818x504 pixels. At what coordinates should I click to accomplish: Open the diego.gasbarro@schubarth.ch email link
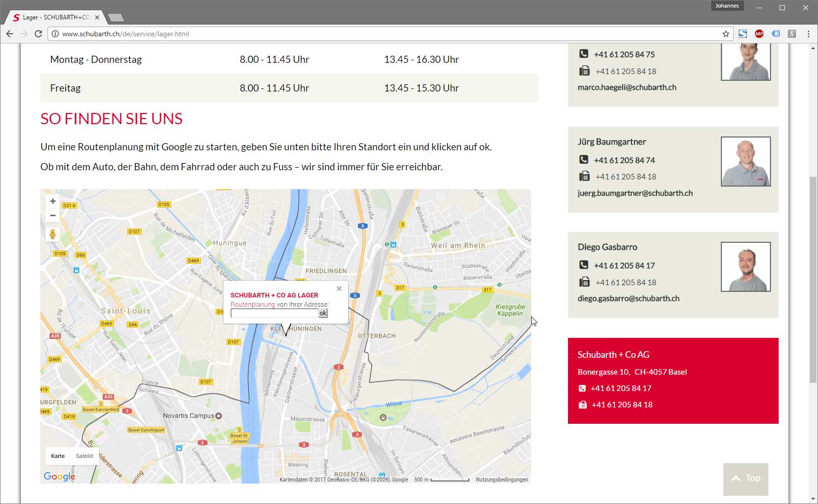(628, 299)
